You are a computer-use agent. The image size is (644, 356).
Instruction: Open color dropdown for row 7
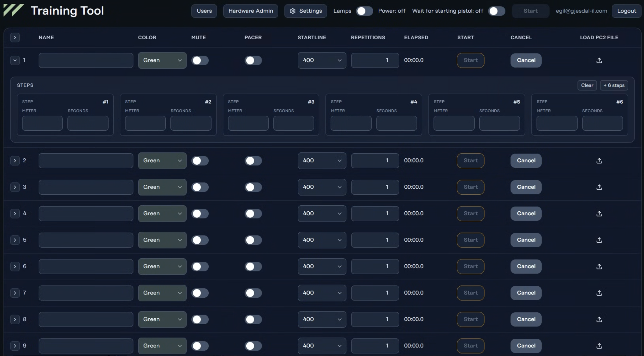pyautogui.click(x=162, y=293)
